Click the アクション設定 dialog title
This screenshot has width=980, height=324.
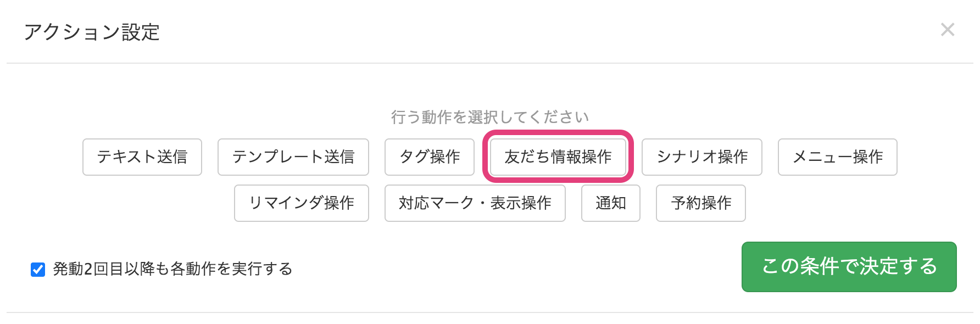(92, 32)
